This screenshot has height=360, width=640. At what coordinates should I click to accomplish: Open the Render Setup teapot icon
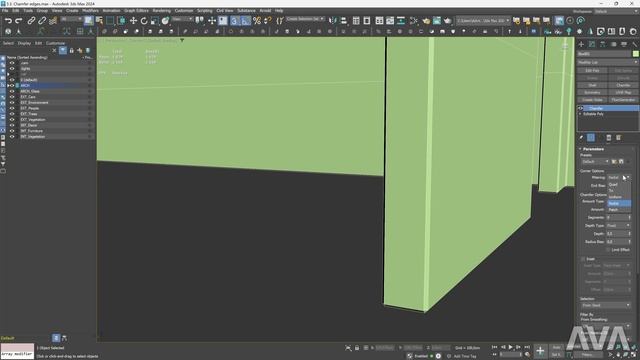tap(426, 20)
